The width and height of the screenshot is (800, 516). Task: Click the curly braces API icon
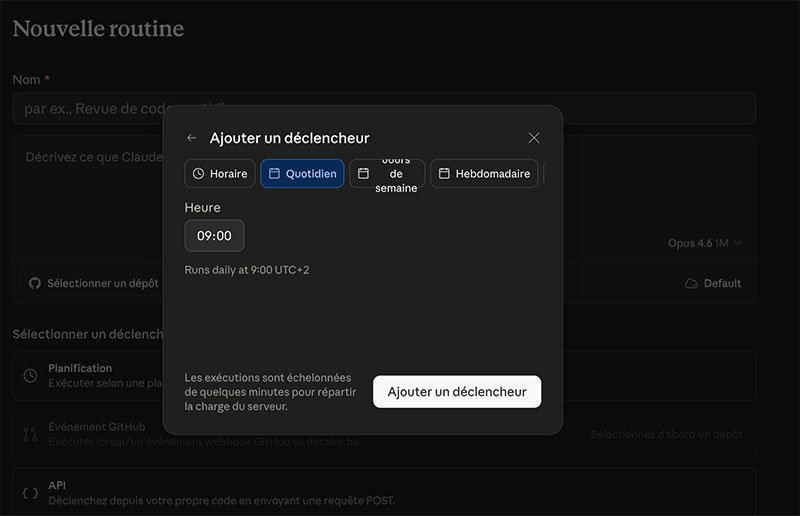click(30, 493)
